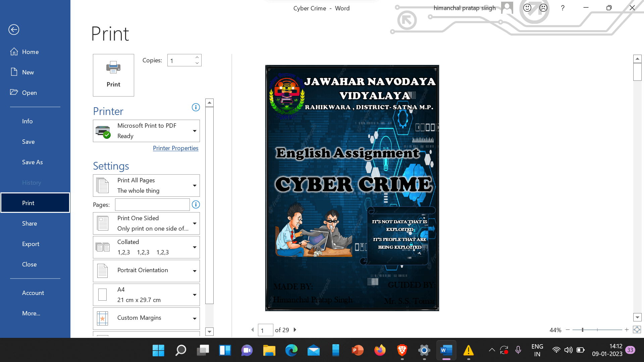The image size is (644, 362).
Task: Select Save As in the sidebar
Action: pos(33,162)
